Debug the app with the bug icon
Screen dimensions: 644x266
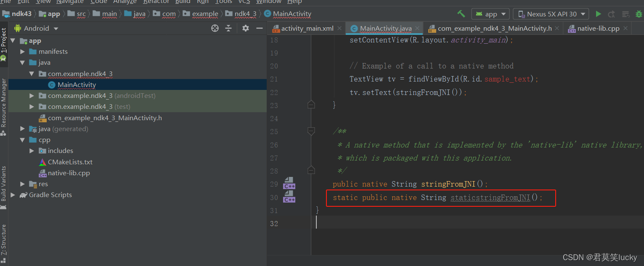coord(639,14)
